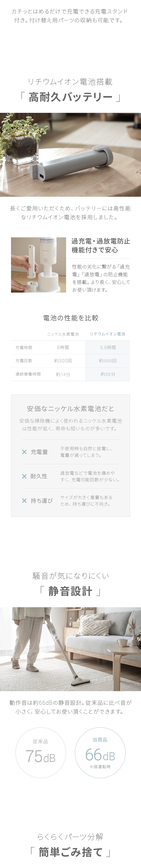Click the X icon beside 耐久性

pyautogui.click(x=24, y=476)
